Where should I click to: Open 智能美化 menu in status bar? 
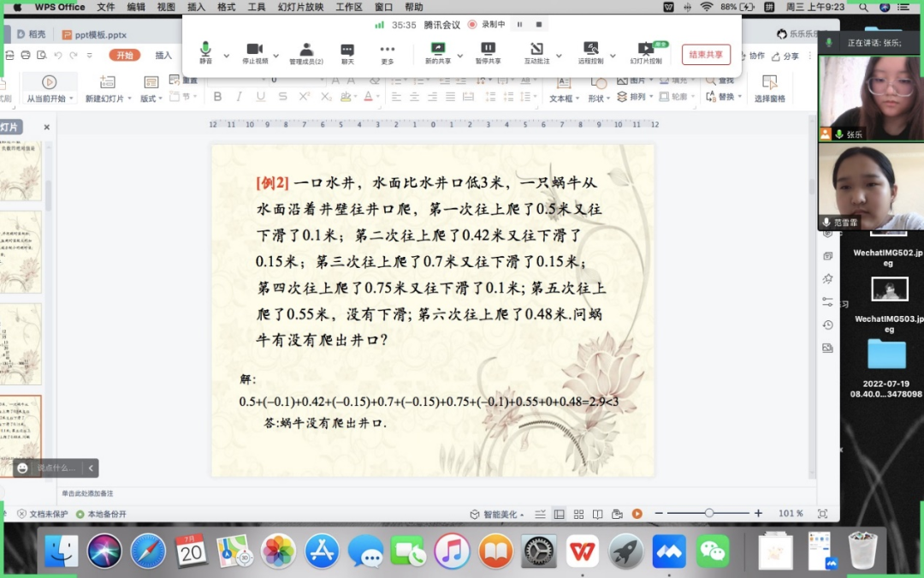pos(497,515)
